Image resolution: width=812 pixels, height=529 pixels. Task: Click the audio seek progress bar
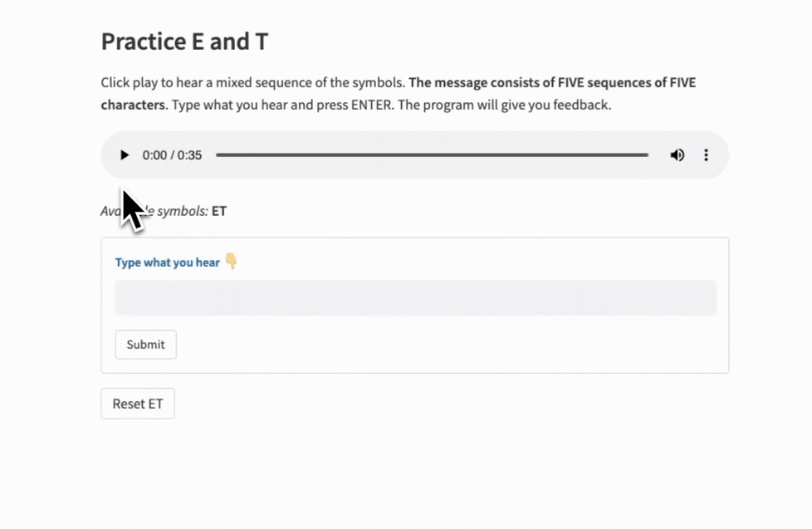click(432, 155)
